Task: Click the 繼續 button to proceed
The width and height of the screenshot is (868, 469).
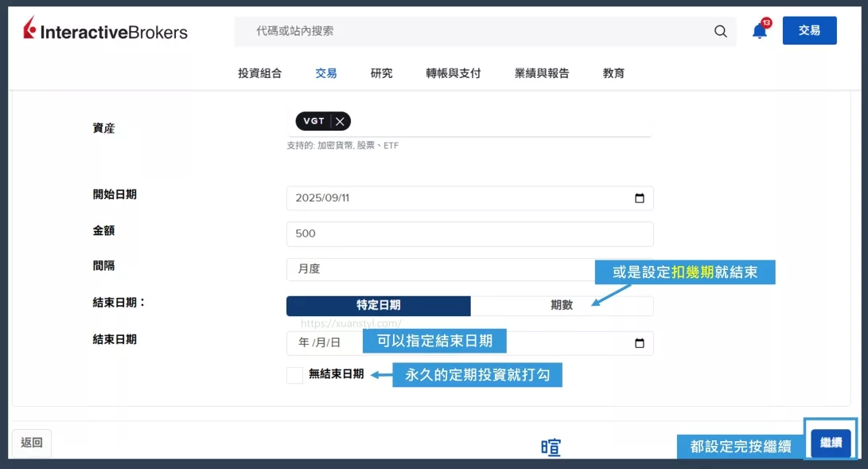Action: coord(831,443)
